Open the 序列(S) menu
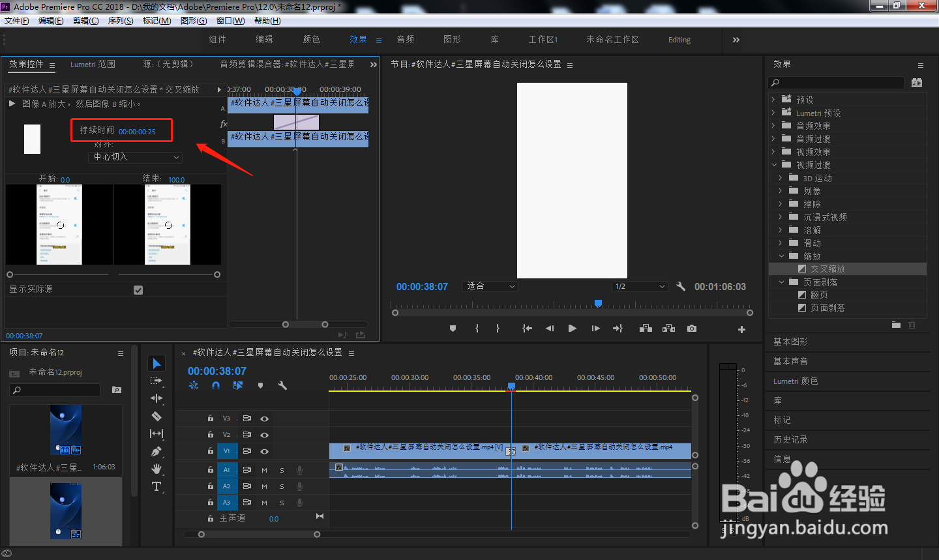The width and height of the screenshot is (939, 560). tap(121, 21)
